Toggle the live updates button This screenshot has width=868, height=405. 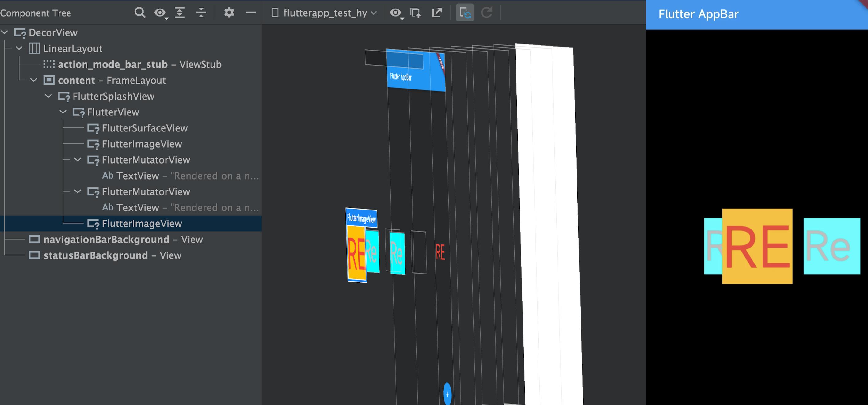click(465, 13)
